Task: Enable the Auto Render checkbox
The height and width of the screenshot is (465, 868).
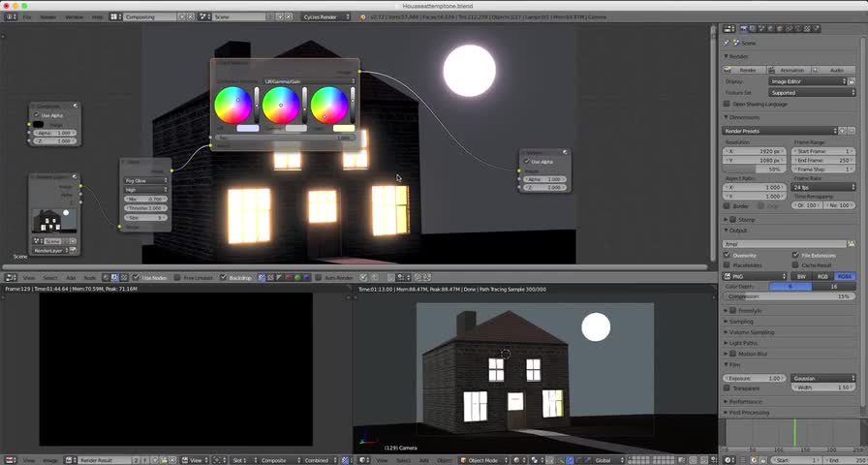Action: (318, 277)
